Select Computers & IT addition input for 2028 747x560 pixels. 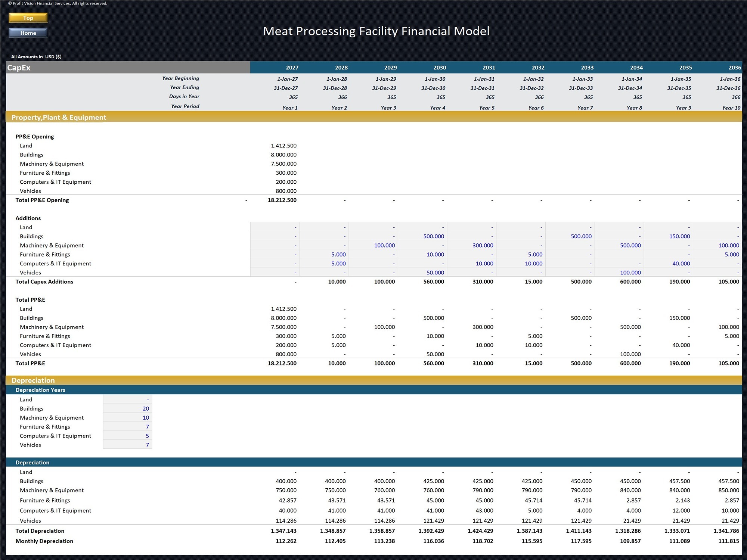[x=324, y=264]
